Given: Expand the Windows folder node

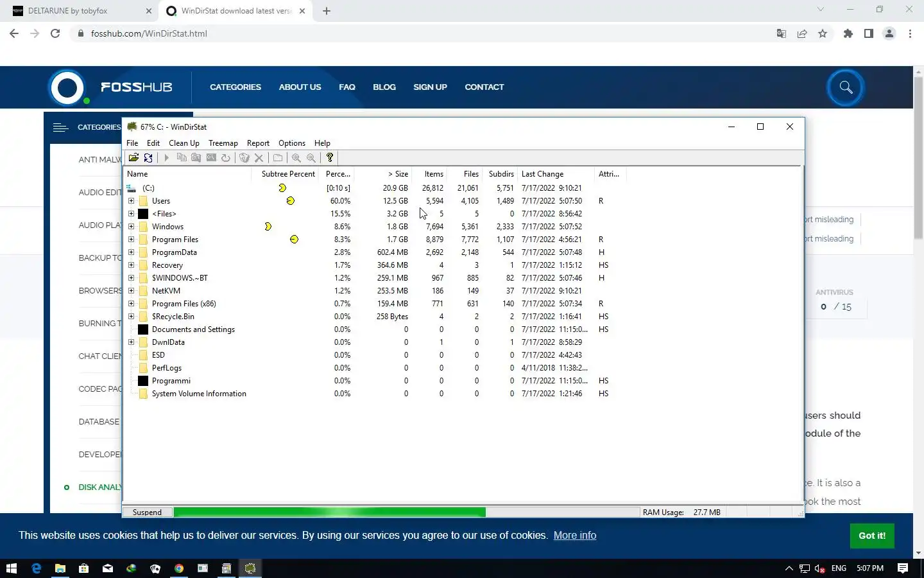Looking at the screenshot, I should (132, 227).
